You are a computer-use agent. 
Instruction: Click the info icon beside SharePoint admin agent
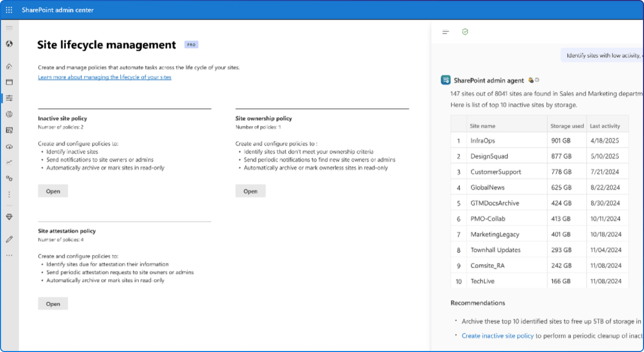coord(537,80)
